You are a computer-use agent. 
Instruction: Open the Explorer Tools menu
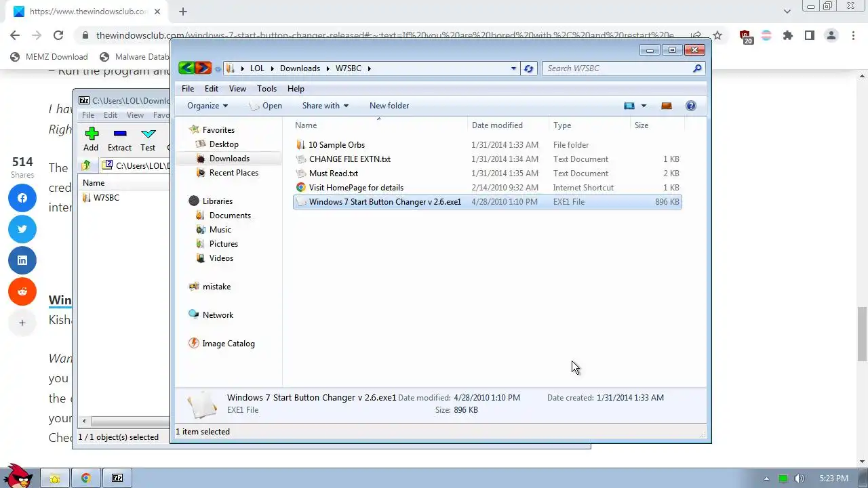(267, 89)
